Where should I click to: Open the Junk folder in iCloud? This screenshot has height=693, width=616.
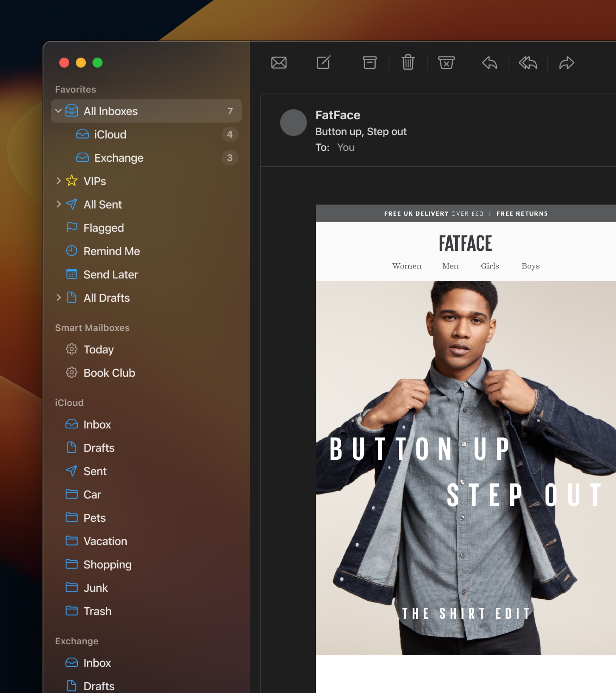point(146,588)
